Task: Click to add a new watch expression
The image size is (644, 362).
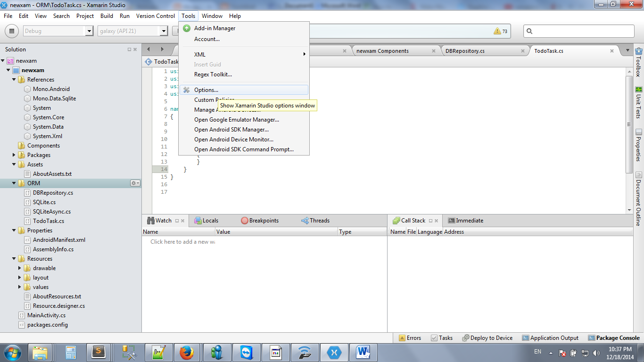Action: [x=182, y=242]
